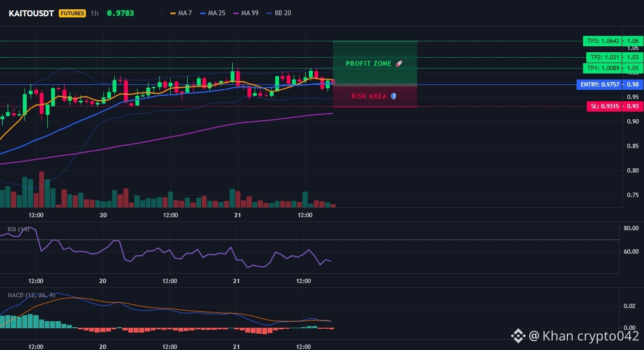Click the 0.02 MACD scale value
The image size is (644, 350).
tap(630, 306)
